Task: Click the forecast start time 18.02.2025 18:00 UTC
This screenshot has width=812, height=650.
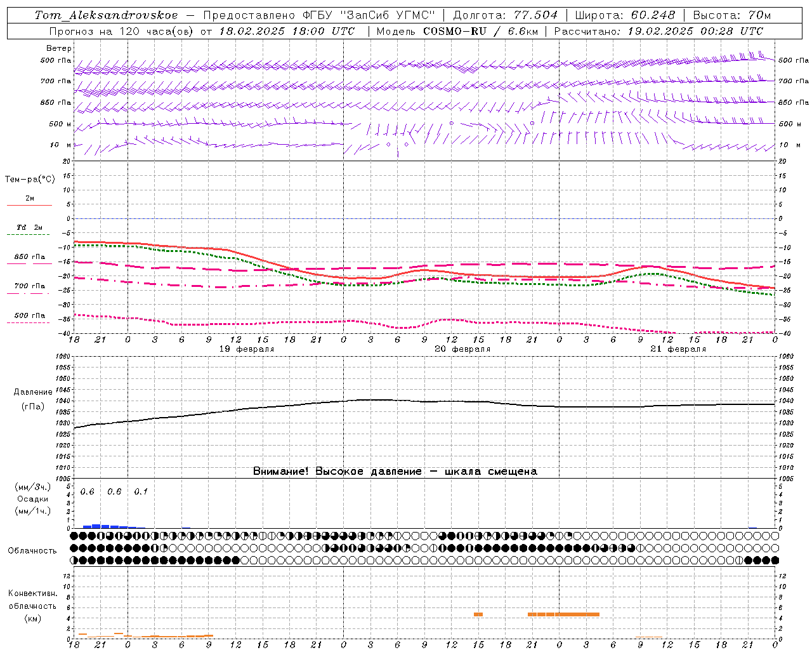Action: [x=286, y=31]
